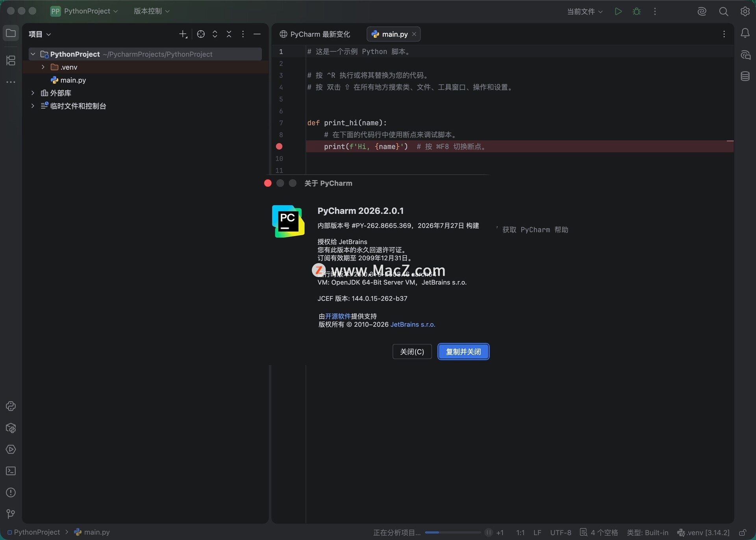Viewport: 756px width, 540px height.
Task: Open the Python Console tool window
Action: point(11,406)
